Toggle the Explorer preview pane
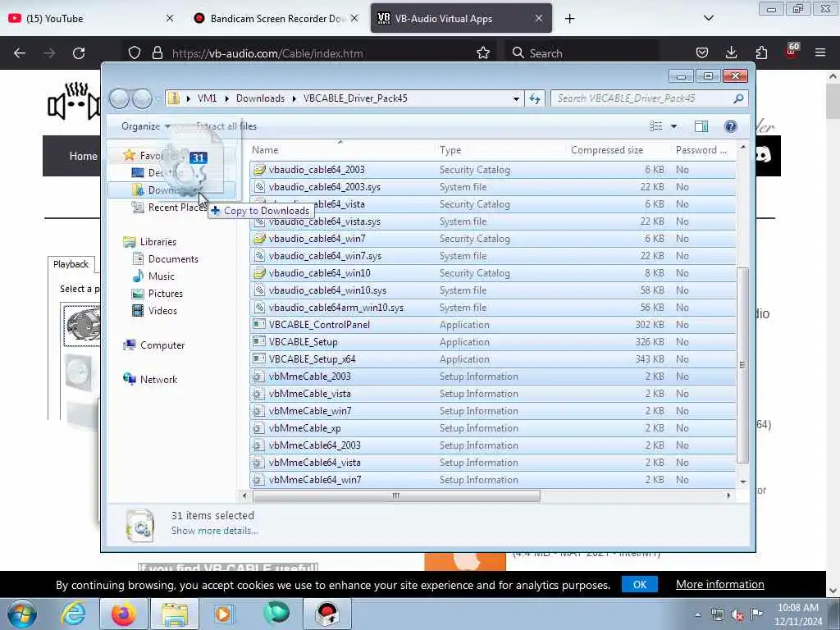The width and height of the screenshot is (840, 630). tap(701, 126)
